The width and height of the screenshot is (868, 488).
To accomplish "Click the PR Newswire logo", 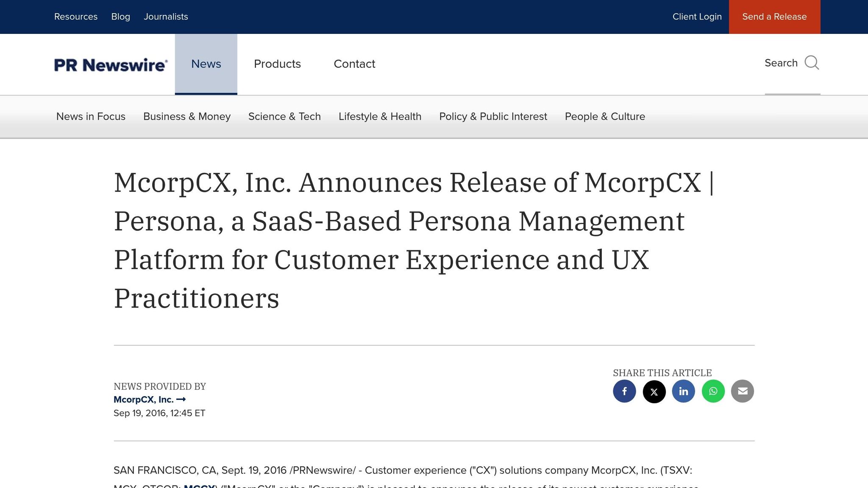I will coord(111,64).
